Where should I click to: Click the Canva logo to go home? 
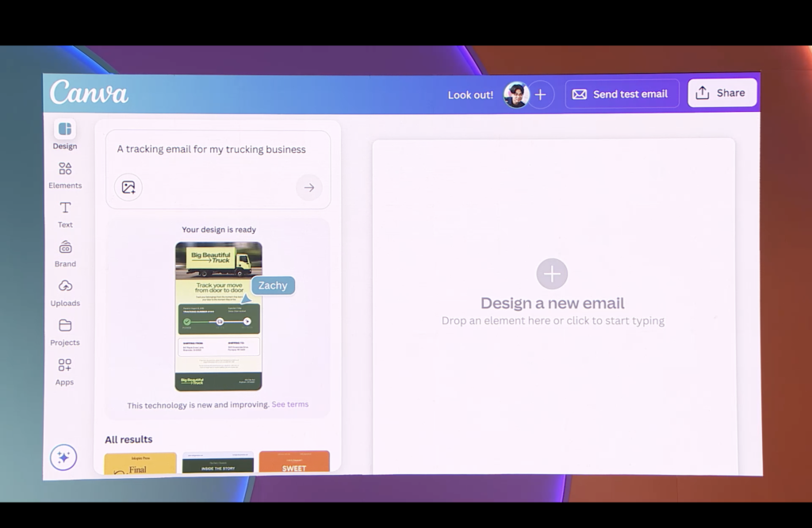tap(89, 93)
